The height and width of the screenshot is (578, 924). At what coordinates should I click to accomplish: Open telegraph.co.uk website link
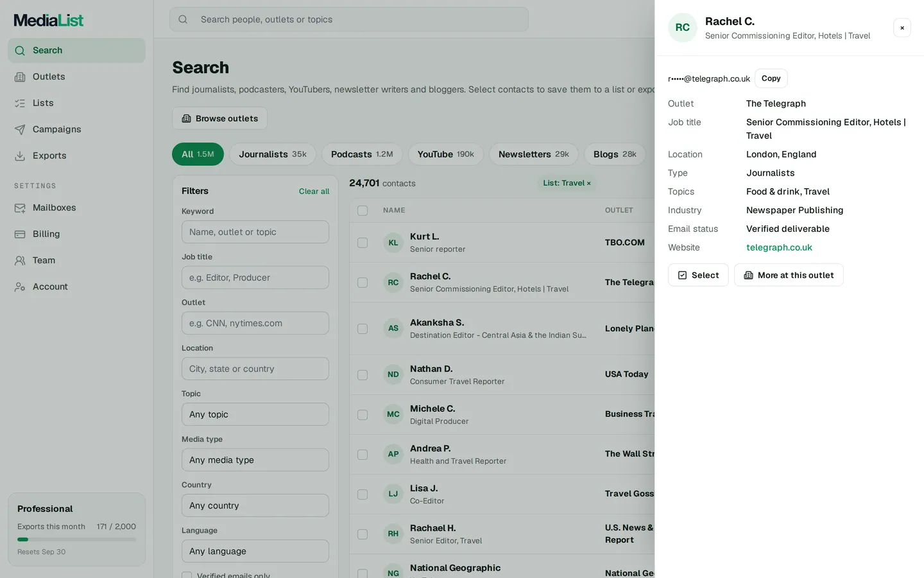pos(779,247)
